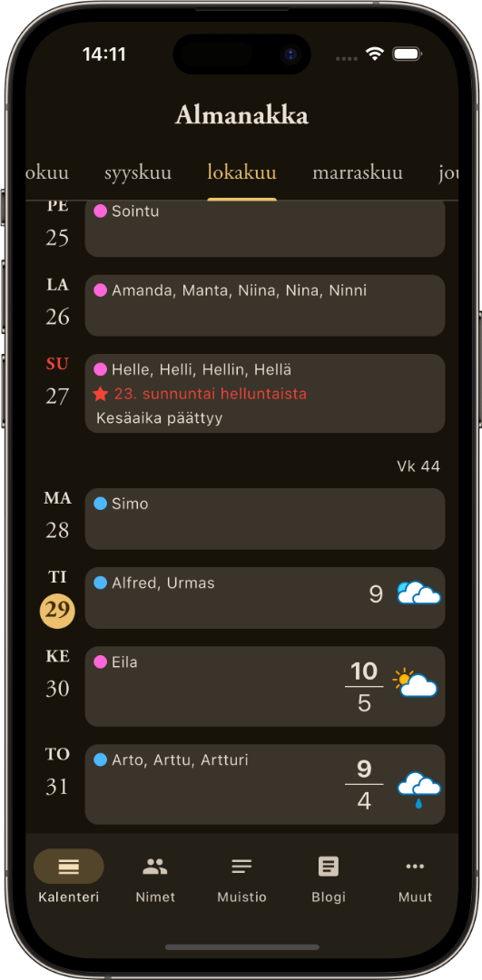Open the Muut three-dots icon
The image size is (482, 980).
[x=415, y=867]
